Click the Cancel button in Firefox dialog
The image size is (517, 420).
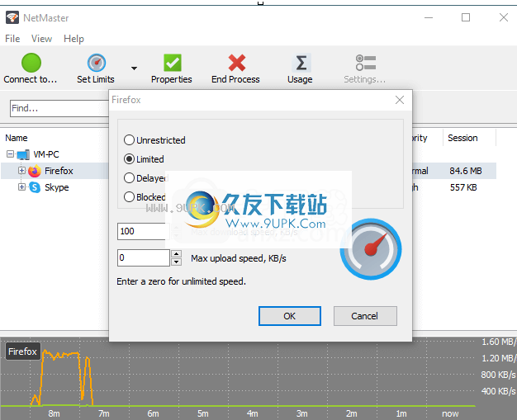tap(365, 316)
